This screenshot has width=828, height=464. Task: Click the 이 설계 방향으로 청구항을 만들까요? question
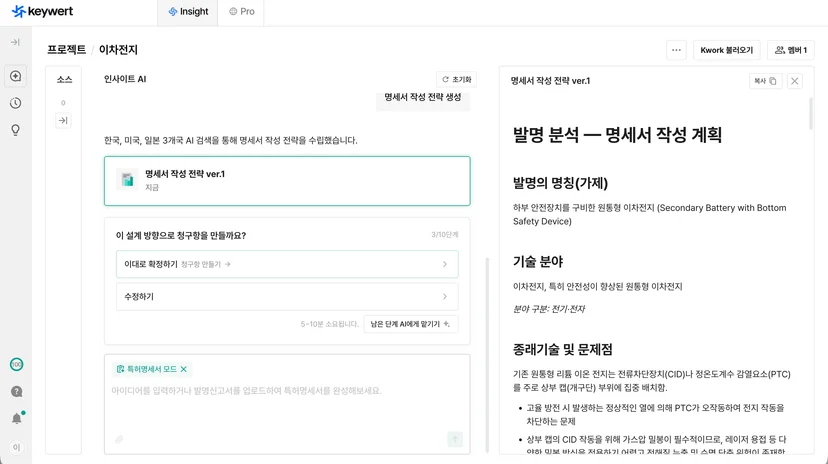click(x=181, y=235)
